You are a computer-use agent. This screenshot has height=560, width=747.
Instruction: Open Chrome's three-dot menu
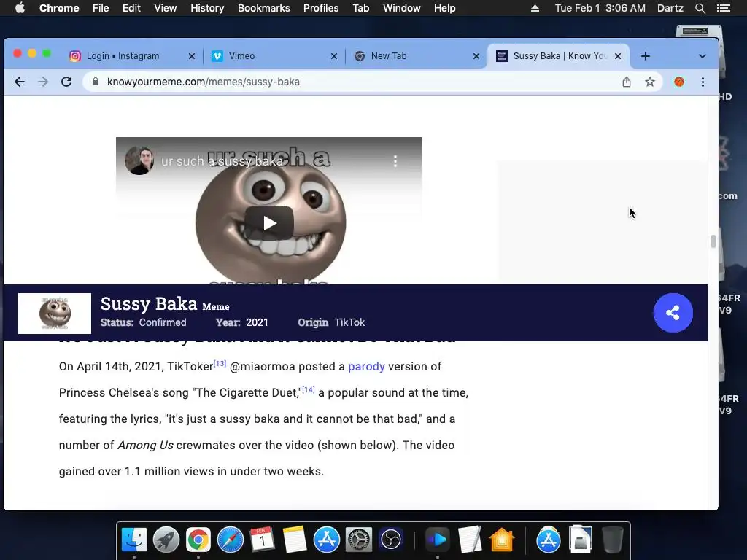coord(703,82)
